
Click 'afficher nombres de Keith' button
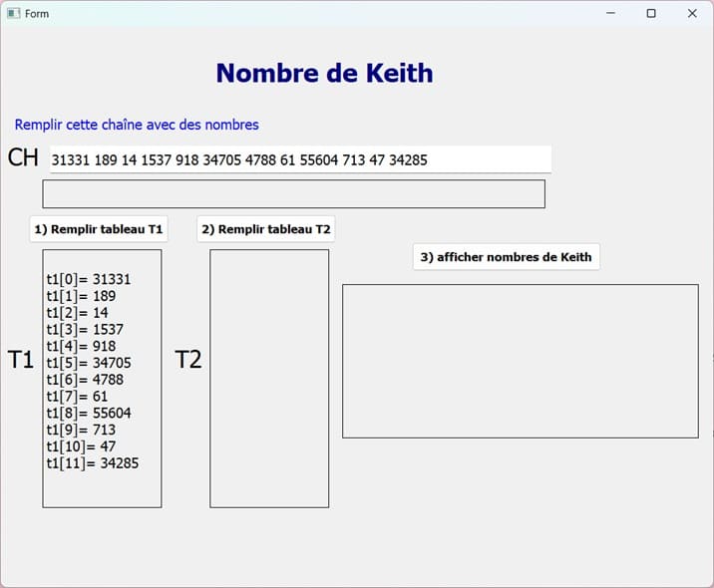tap(506, 256)
